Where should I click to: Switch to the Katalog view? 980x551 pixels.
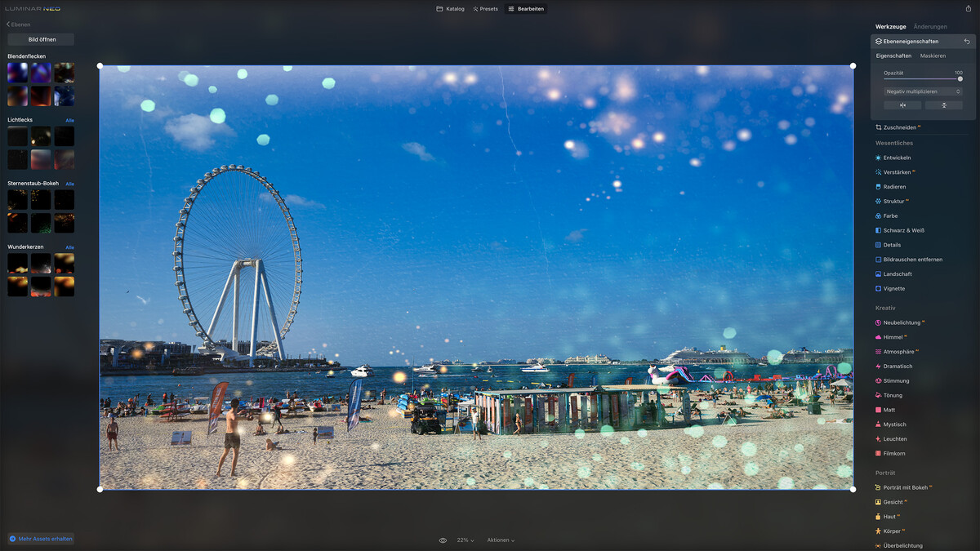coord(450,8)
